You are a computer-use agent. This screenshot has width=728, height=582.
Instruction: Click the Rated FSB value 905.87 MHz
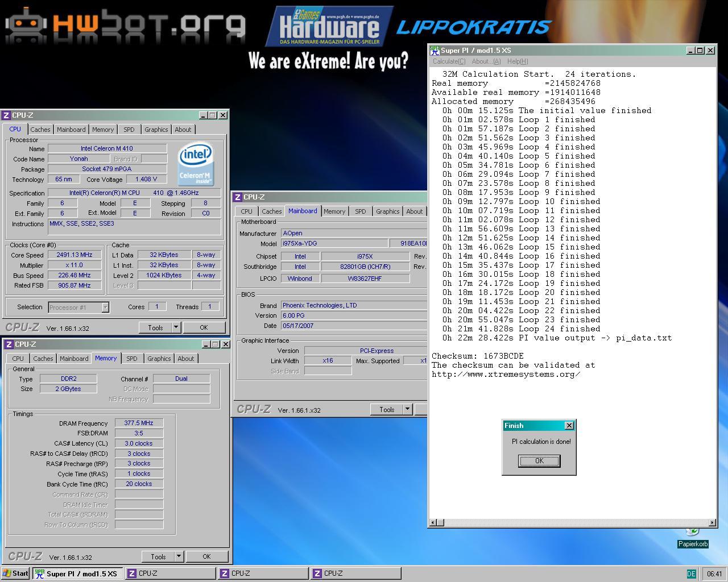coord(75,286)
